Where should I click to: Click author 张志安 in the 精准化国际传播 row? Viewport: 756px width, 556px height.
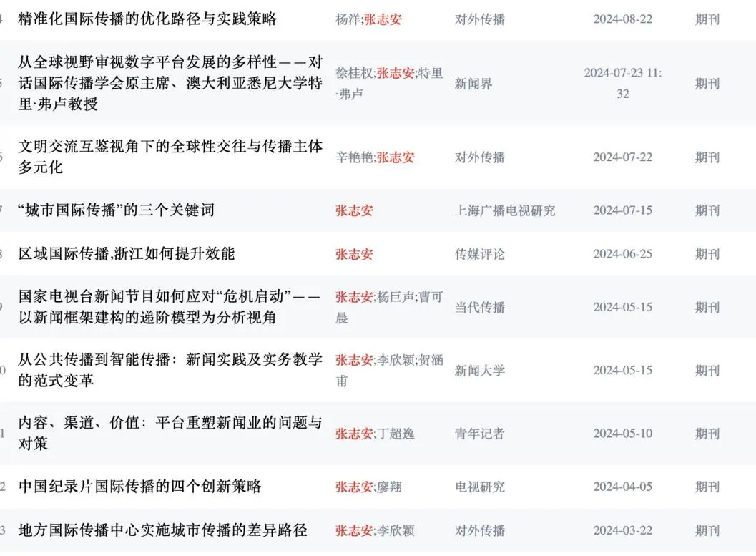[x=383, y=19]
